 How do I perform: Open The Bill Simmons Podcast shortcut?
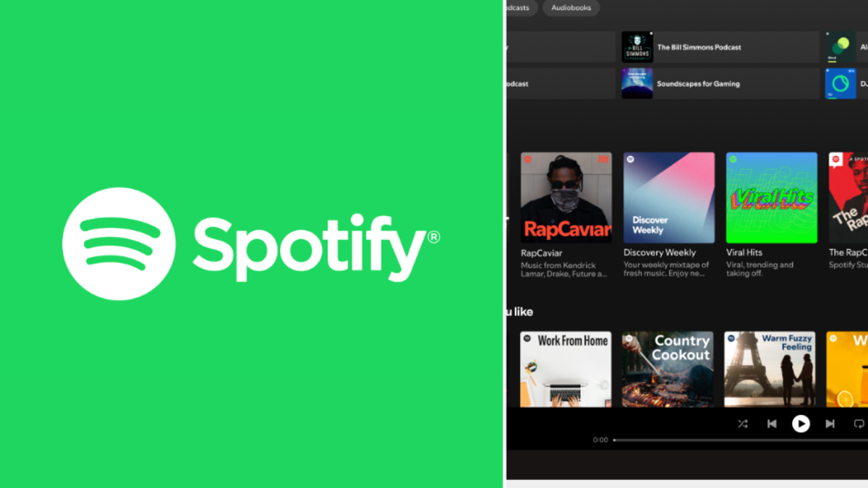point(699,47)
